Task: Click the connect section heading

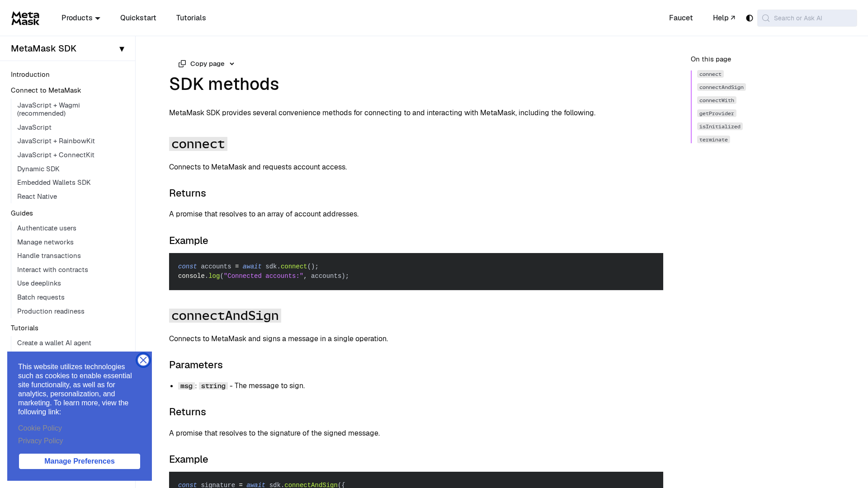Action: pyautogui.click(x=198, y=144)
